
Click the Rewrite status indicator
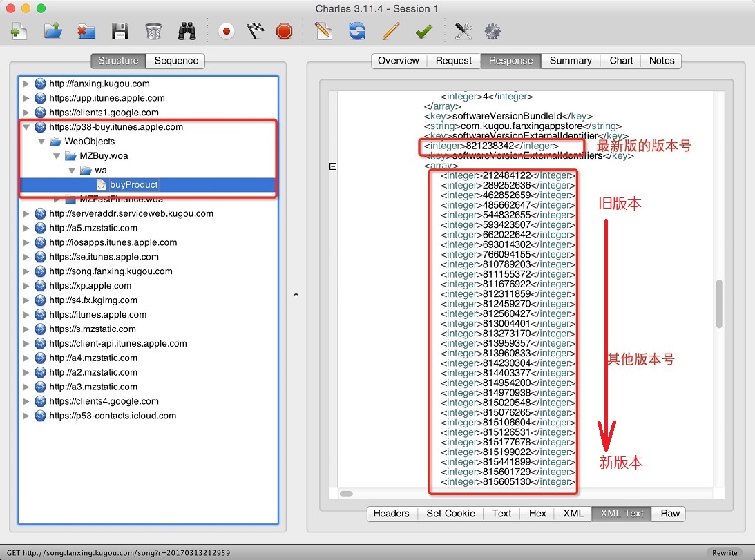click(725, 553)
